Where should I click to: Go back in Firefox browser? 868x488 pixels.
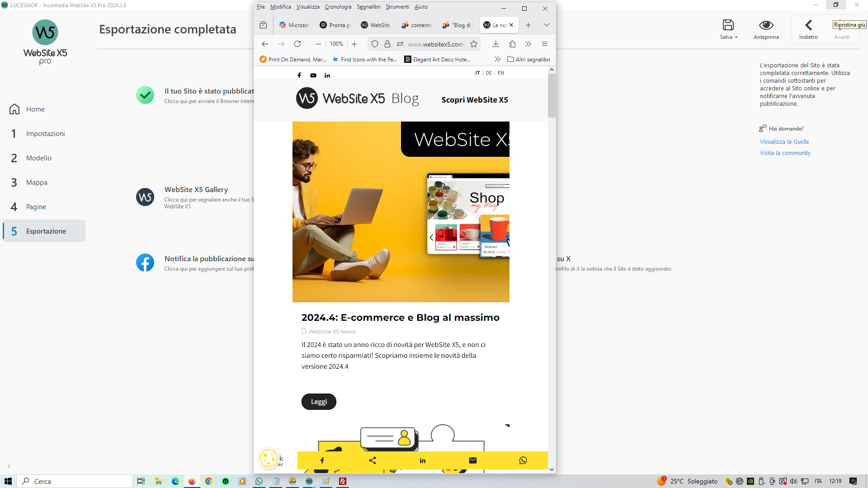tap(265, 44)
